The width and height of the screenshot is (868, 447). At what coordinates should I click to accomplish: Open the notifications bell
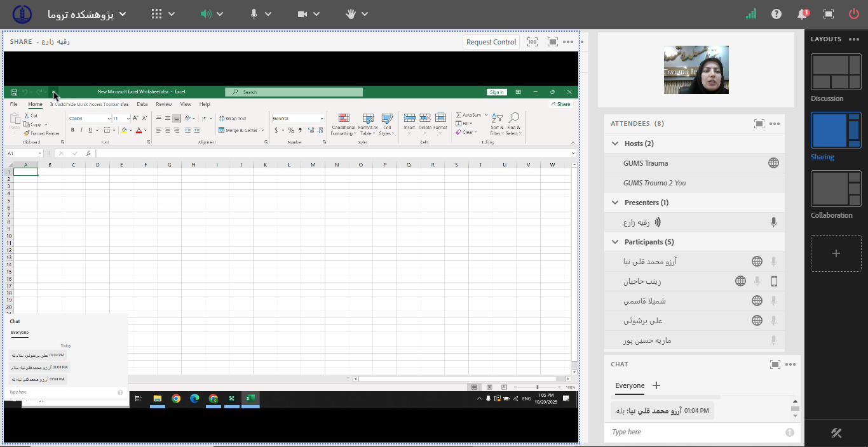803,14
